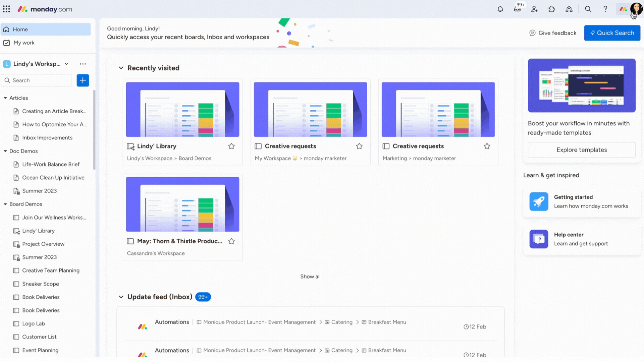Screen dimensions: 644x362
Task: Toggle favorite star on Lindy's Library
Action: pos(232,146)
